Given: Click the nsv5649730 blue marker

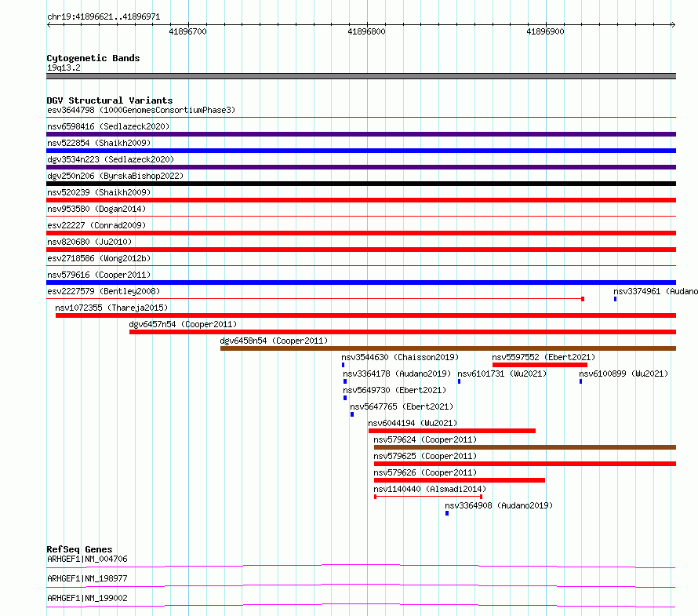Looking at the screenshot, I should pyautogui.click(x=345, y=398).
